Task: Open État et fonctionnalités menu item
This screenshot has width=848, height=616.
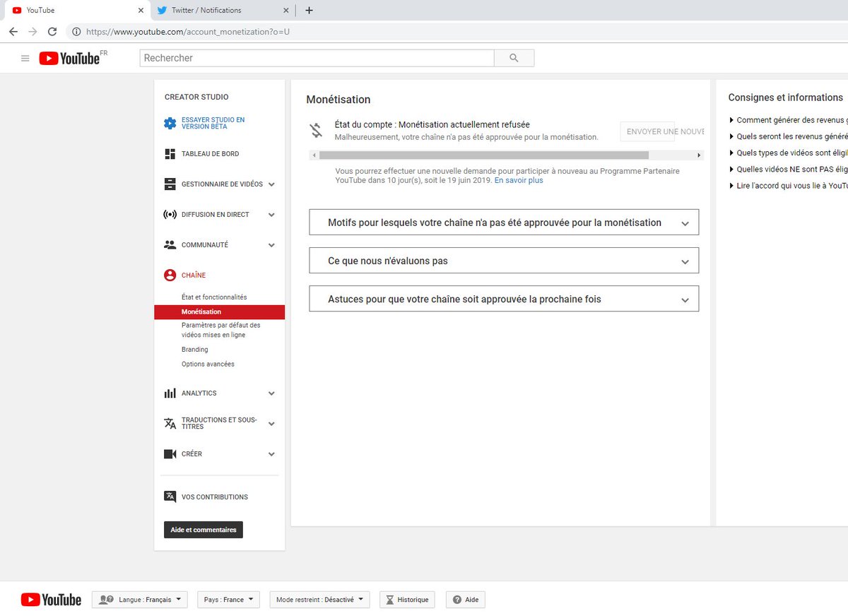Action: [x=214, y=297]
